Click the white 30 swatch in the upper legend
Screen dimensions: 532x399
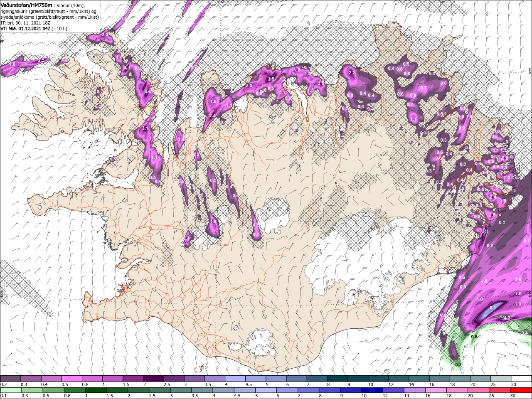point(520,379)
